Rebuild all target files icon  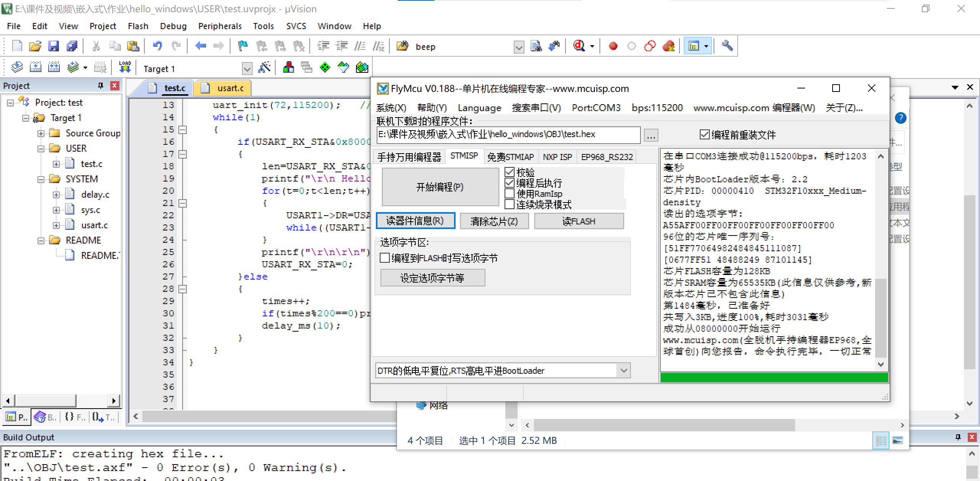pyautogui.click(x=54, y=67)
